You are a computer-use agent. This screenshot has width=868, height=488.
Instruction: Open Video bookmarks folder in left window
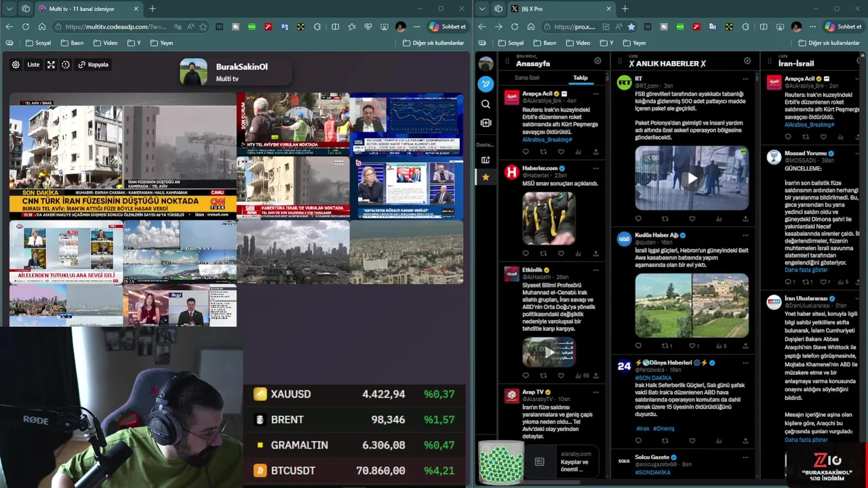pos(106,43)
